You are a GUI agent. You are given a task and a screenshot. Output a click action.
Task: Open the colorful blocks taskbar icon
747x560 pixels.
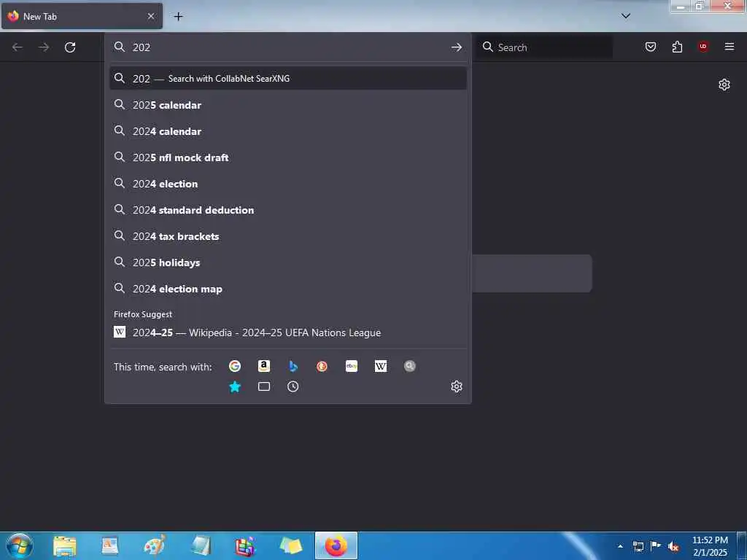tap(245, 546)
